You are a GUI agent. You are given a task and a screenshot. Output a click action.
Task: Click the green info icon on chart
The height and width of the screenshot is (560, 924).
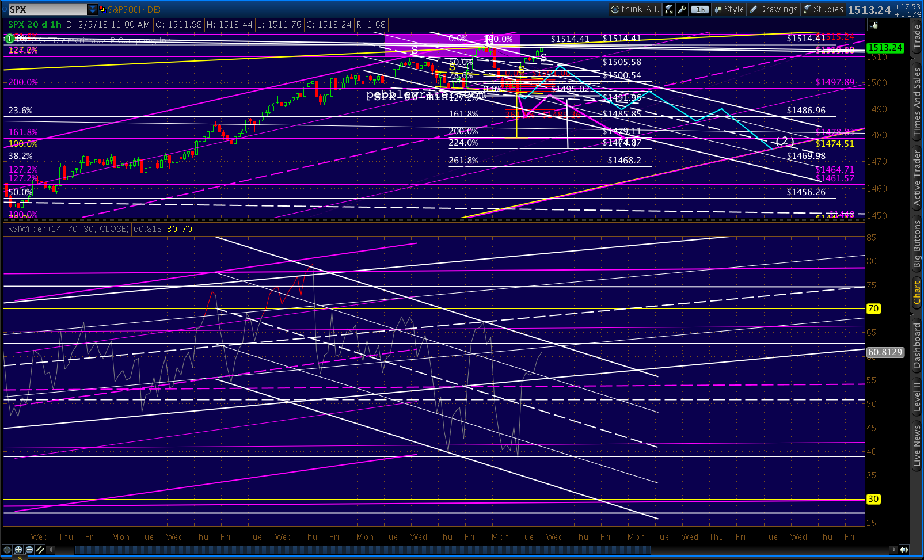(9, 39)
